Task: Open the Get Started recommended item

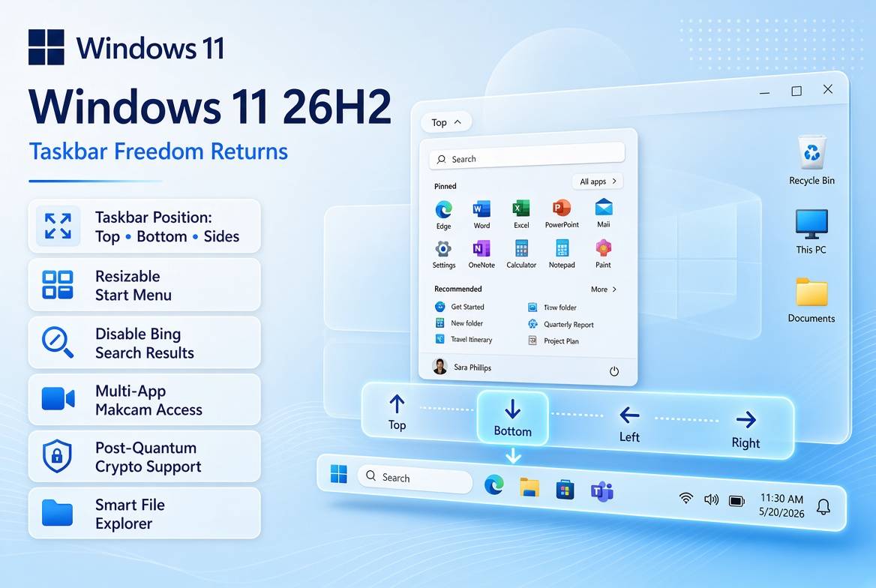Action: [x=460, y=306]
